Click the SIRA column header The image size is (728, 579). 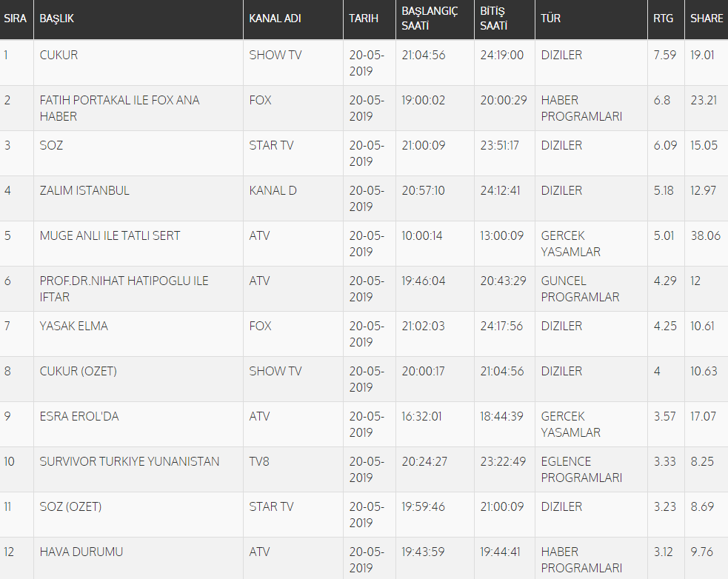click(x=16, y=19)
